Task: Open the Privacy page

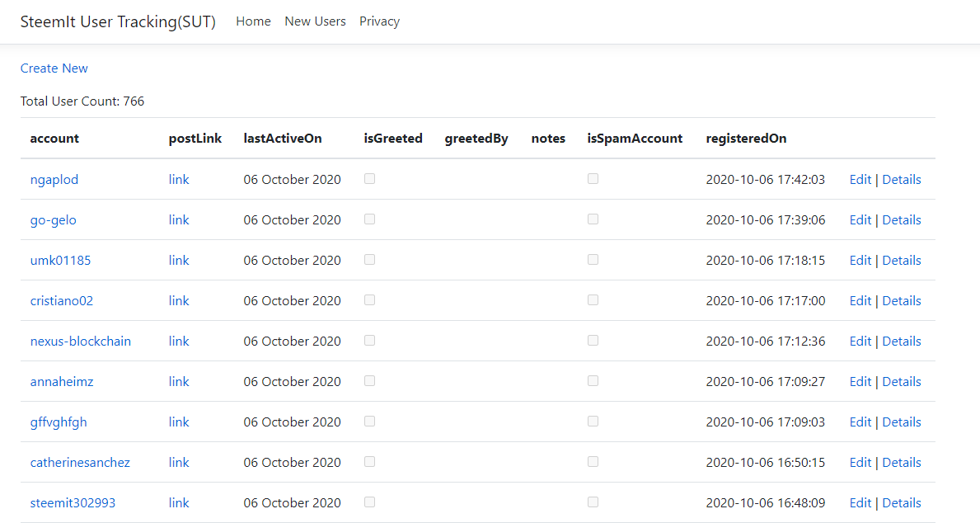Action: 379,21
